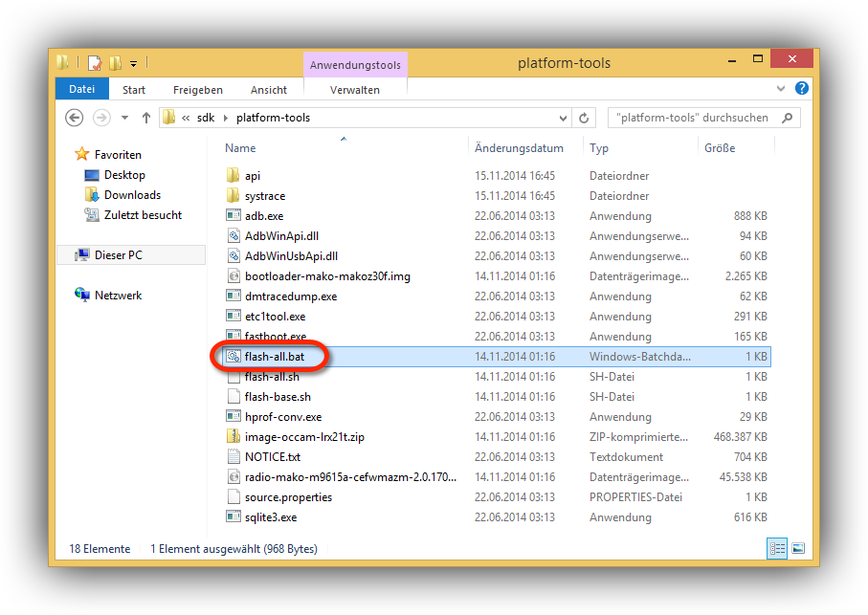Sort files by the Größe column
The width and height of the screenshot is (868, 615).
coord(720,148)
